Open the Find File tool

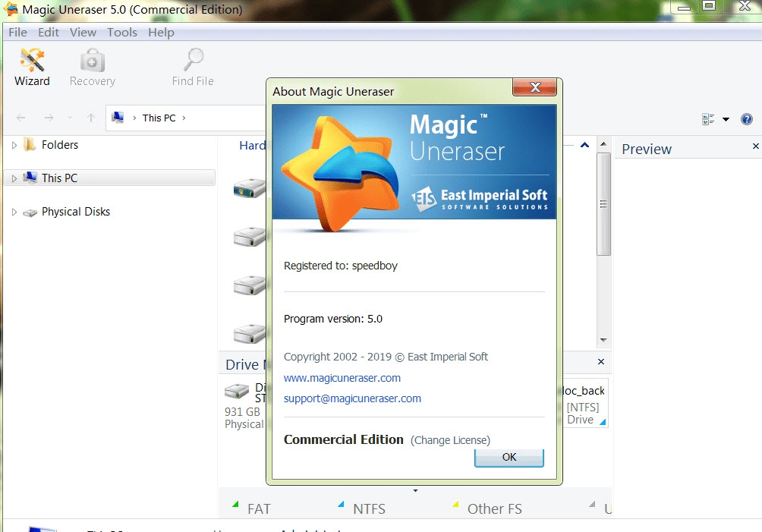point(193,67)
